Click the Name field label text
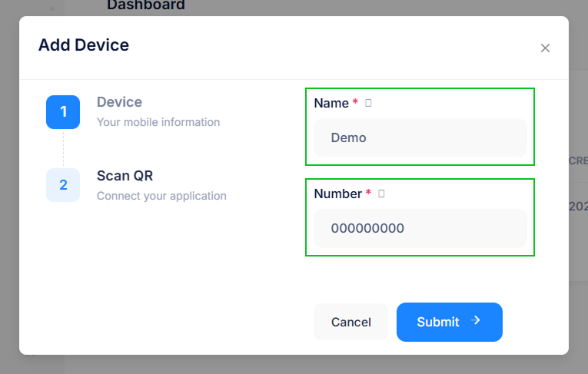 pyautogui.click(x=331, y=103)
